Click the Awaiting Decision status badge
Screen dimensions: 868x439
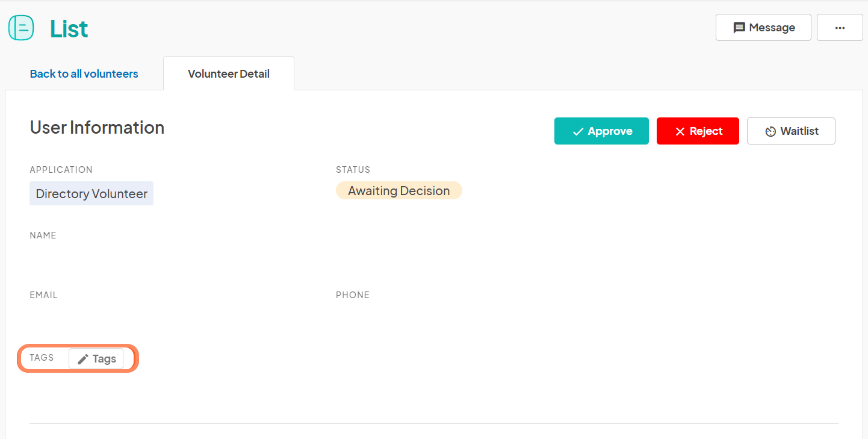click(398, 191)
